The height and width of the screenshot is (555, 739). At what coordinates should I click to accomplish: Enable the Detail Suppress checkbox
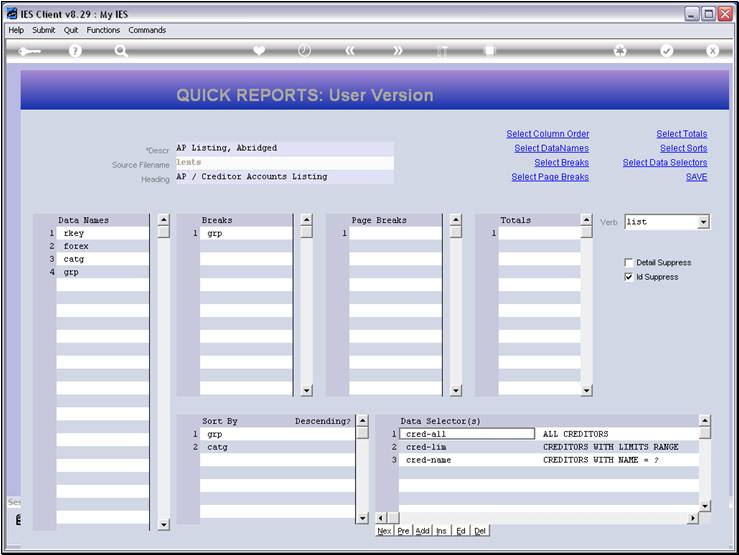coord(628,263)
